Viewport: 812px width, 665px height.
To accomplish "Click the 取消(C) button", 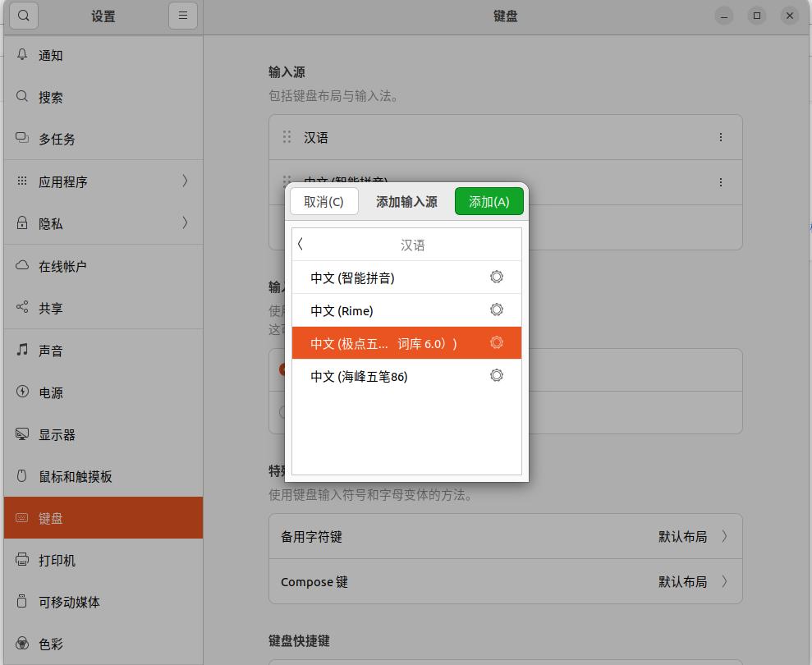I will 323,200.
